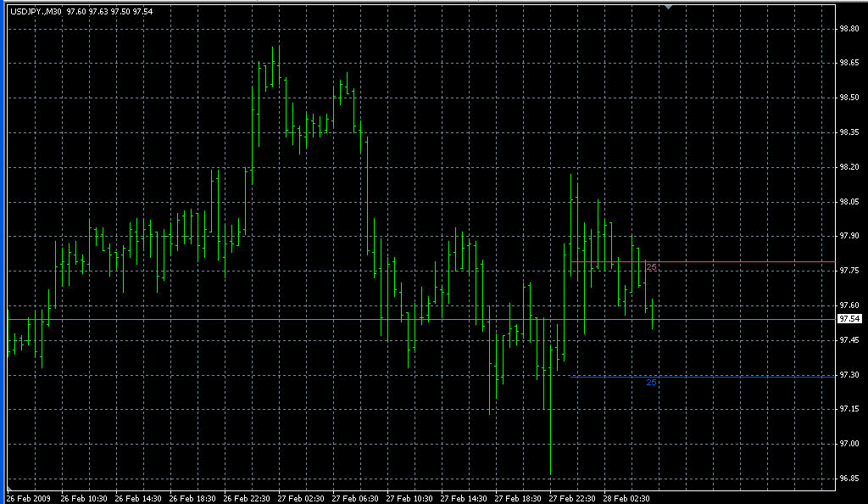
Task: Click the 27 Feb 02:30 time label
Action: (x=301, y=498)
